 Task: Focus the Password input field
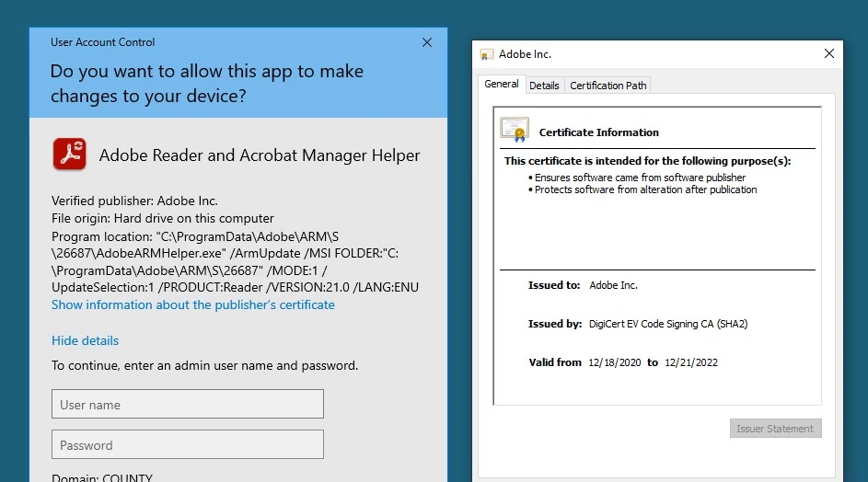pos(188,444)
